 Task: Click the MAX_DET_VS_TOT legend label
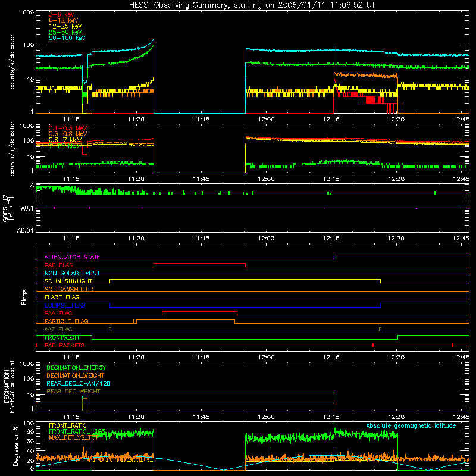click(x=74, y=437)
